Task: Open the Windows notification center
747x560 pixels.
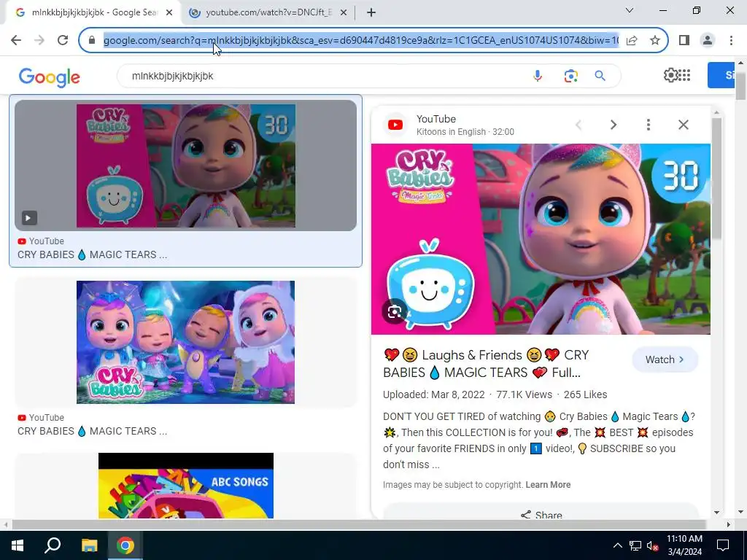Action: click(x=723, y=545)
